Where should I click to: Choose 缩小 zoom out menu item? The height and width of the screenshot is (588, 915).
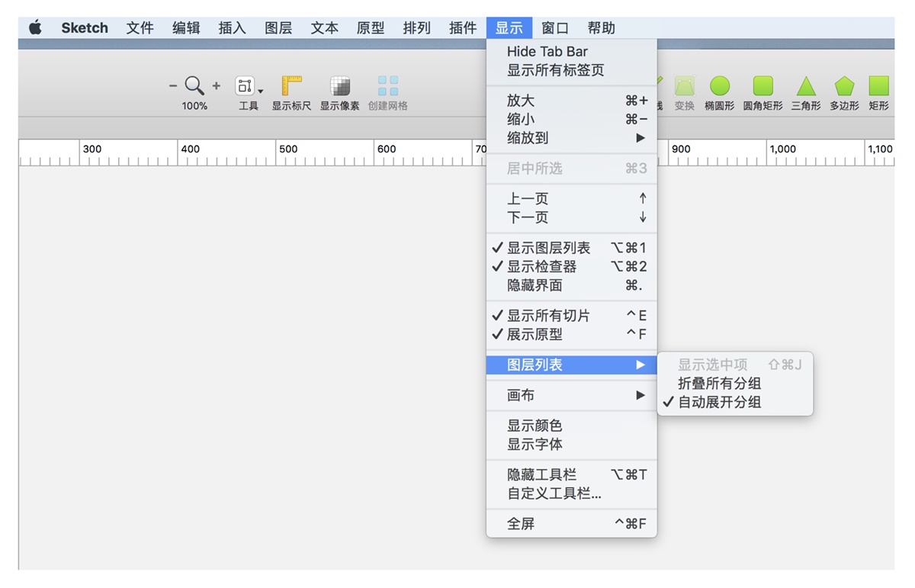point(571,119)
